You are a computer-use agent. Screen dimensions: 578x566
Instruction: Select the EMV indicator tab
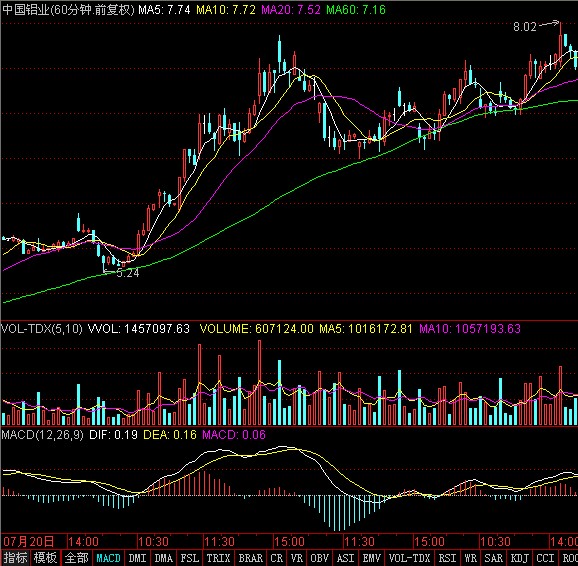(x=372, y=558)
